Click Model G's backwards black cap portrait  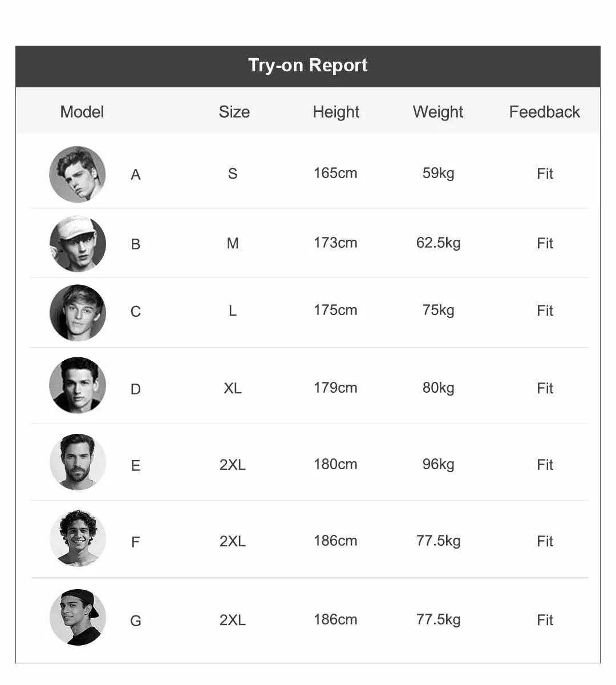(x=78, y=617)
